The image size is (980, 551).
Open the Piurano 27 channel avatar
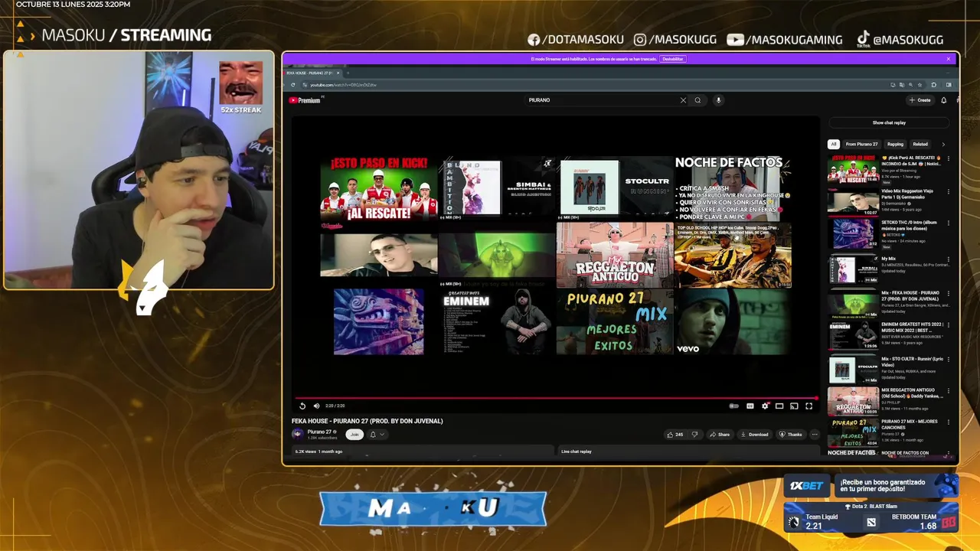tap(298, 434)
